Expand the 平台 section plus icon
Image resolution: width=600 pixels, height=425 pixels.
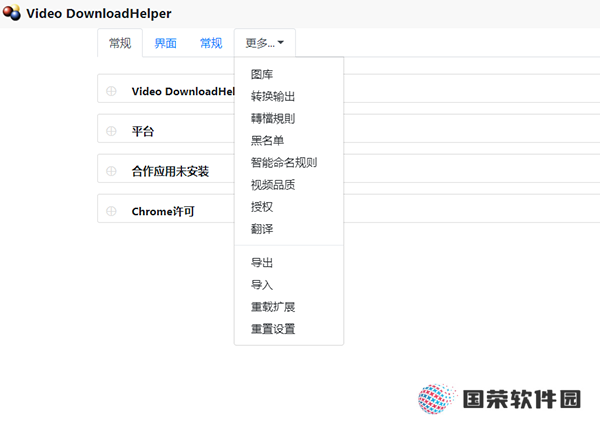[111, 131]
